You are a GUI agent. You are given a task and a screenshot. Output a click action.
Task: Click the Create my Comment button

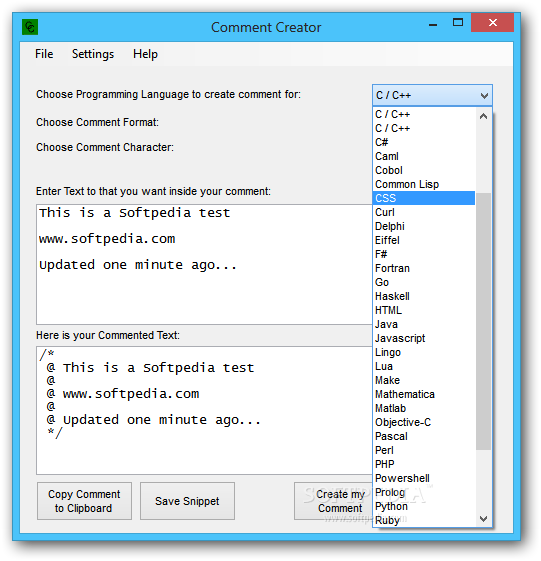pyautogui.click(x=333, y=501)
